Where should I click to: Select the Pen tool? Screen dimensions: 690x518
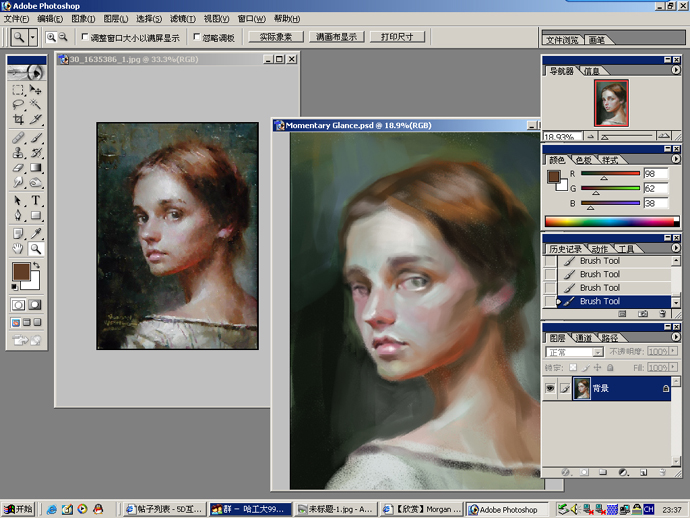coord(18,215)
